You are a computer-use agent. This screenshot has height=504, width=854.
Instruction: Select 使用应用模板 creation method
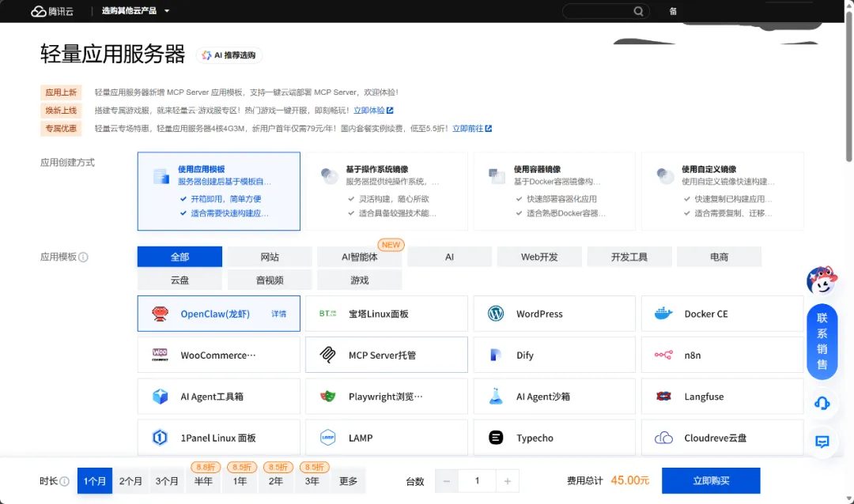tap(219, 191)
